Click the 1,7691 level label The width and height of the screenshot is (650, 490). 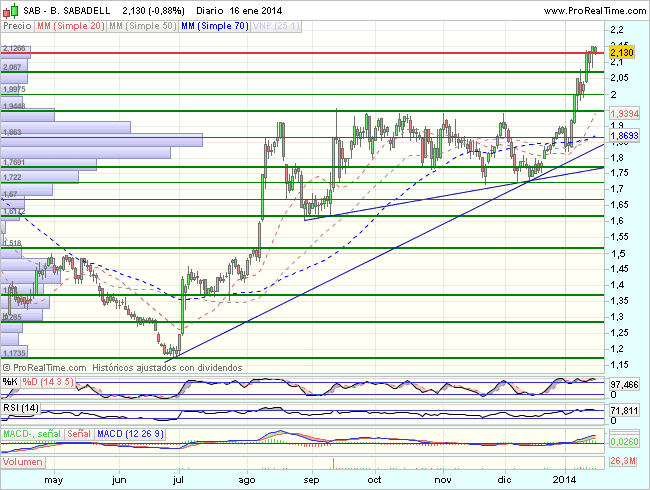pyautogui.click(x=14, y=162)
